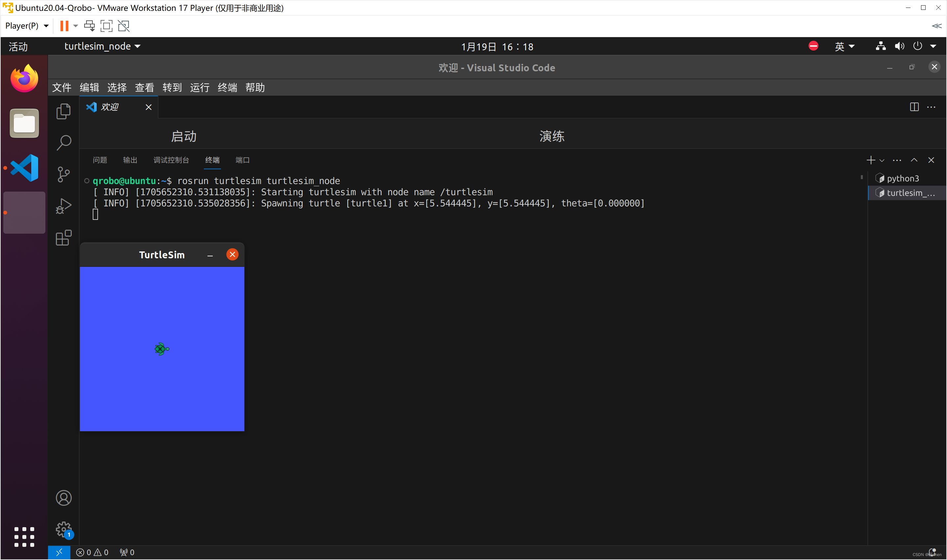Open the Source Control view
The width and height of the screenshot is (947, 560).
pos(63,174)
